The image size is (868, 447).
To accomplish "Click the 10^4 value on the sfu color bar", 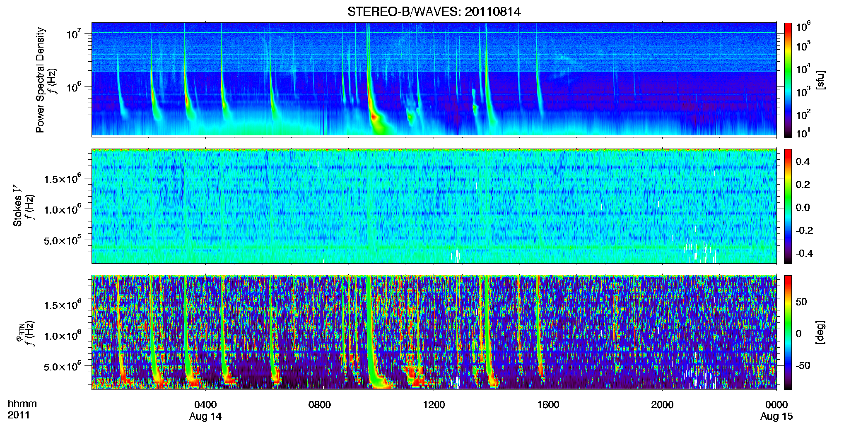I will 803,69.
